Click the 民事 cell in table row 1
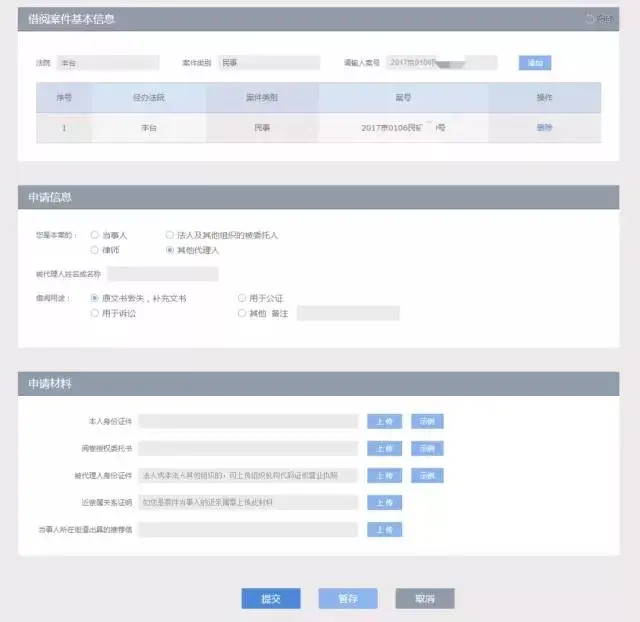The height and width of the screenshot is (622, 640). pyautogui.click(x=262, y=128)
